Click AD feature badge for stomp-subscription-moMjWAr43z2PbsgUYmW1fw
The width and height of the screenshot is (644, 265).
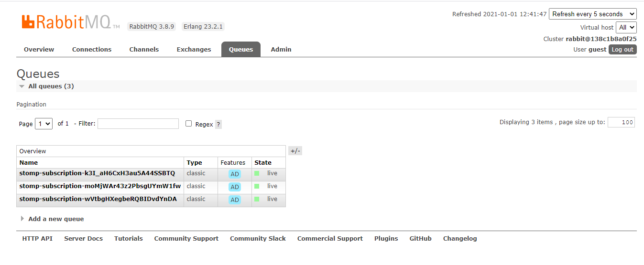(x=235, y=187)
